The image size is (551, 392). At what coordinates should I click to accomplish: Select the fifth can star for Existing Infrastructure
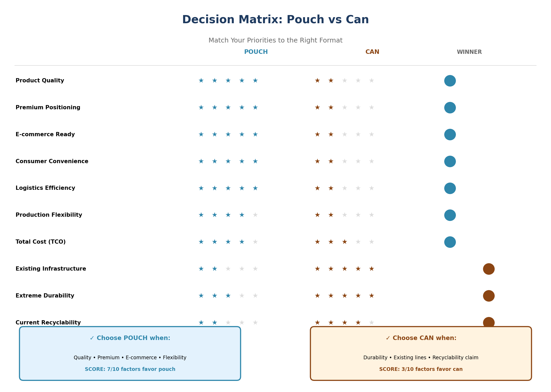371,269
